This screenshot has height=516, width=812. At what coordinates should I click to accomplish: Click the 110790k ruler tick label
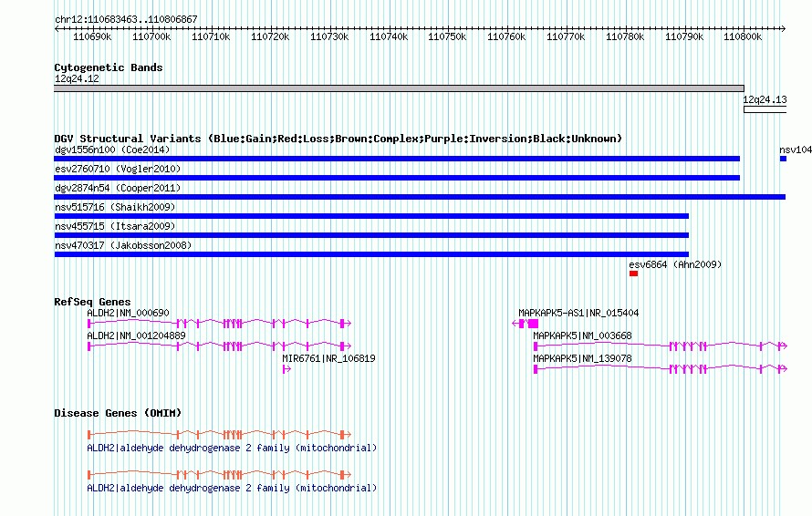(684, 36)
